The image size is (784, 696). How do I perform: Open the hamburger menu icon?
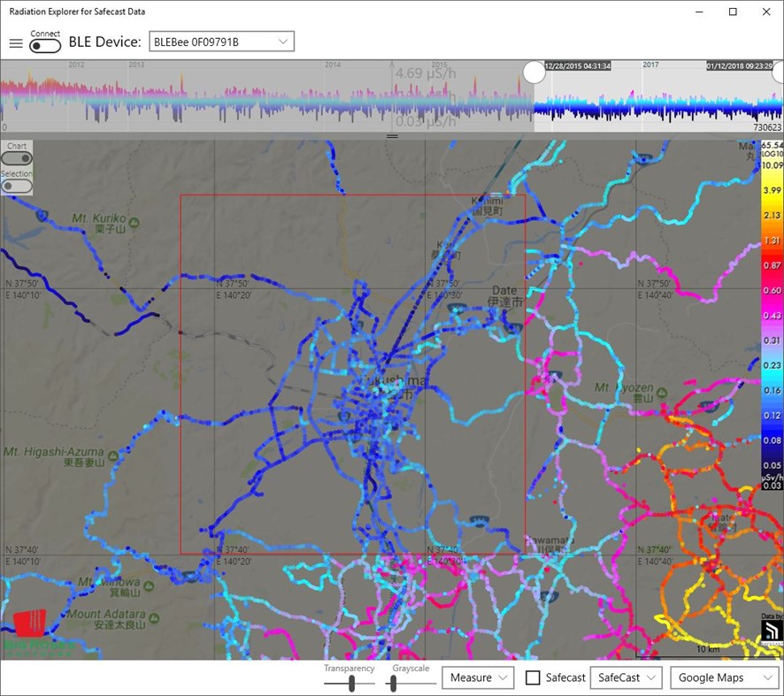pos(16,42)
